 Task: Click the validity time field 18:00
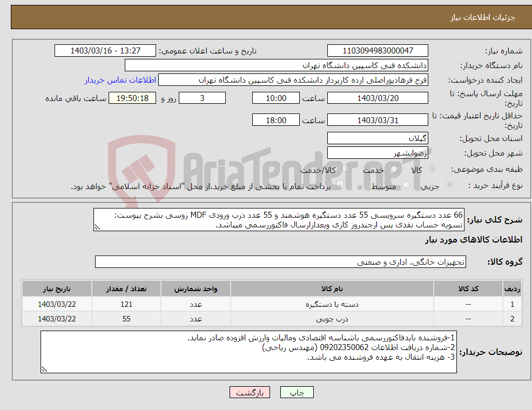pyautogui.click(x=276, y=120)
